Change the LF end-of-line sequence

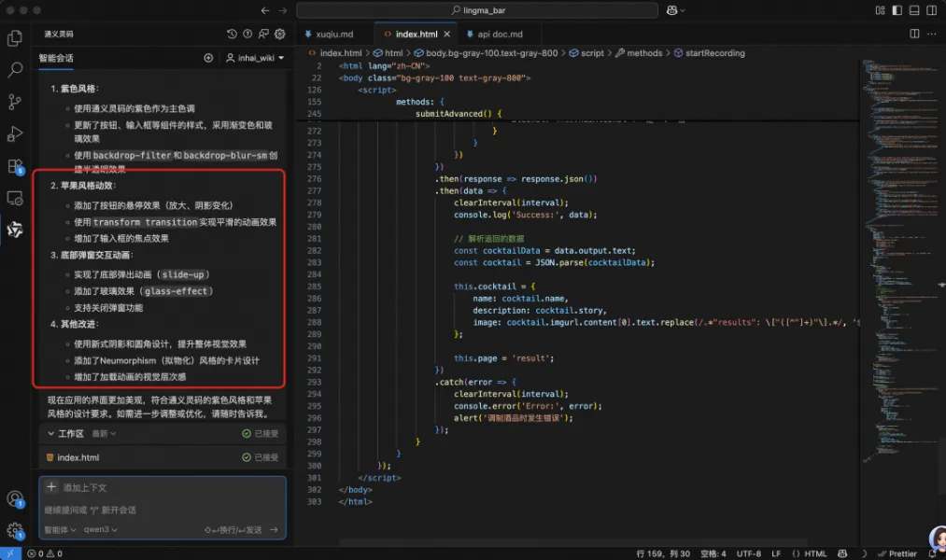tap(776, 553)
